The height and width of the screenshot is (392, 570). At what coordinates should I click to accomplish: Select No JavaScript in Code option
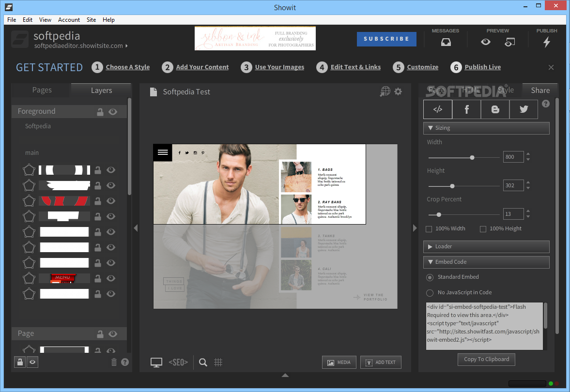(x=430, y=293)
